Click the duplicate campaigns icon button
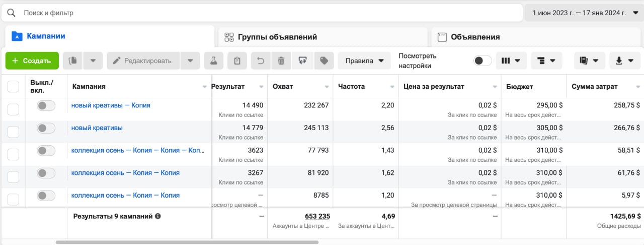 pos(72,60)
